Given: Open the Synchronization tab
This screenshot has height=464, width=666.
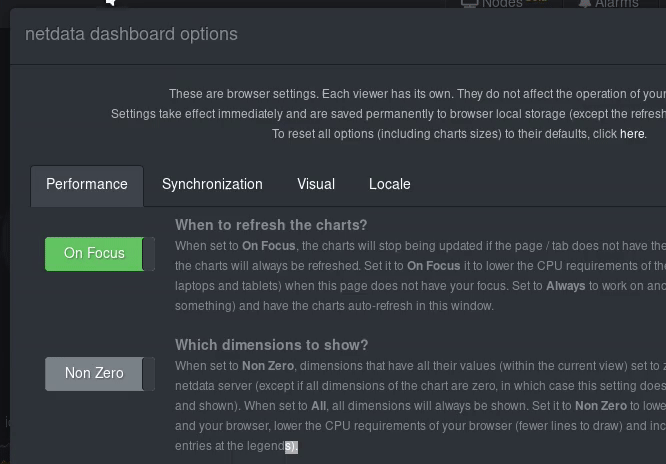Looking at the screenshot, I should pos(212,184).
